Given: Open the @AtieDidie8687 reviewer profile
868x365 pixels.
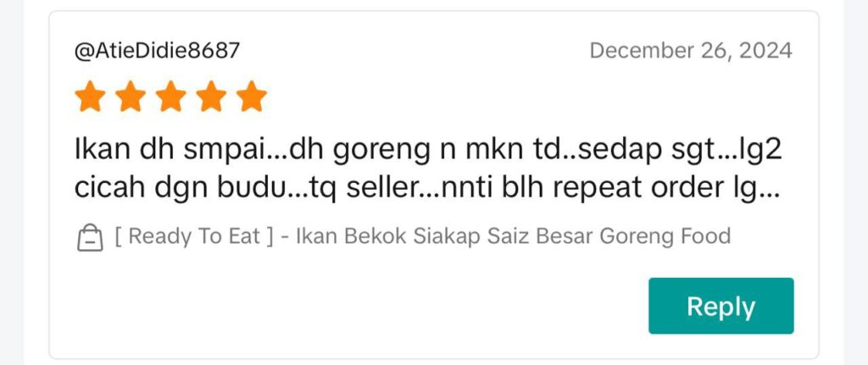Looking at the screenshot, I should [157, 51].
